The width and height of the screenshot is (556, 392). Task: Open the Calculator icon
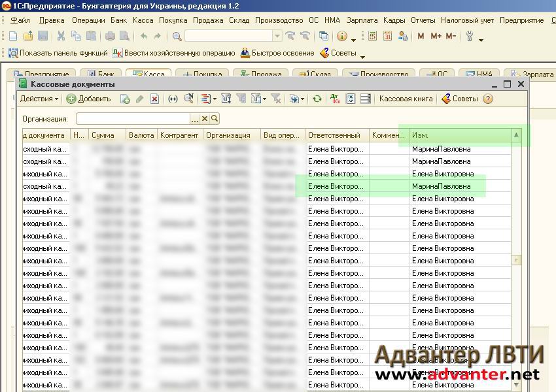point(372,36)
